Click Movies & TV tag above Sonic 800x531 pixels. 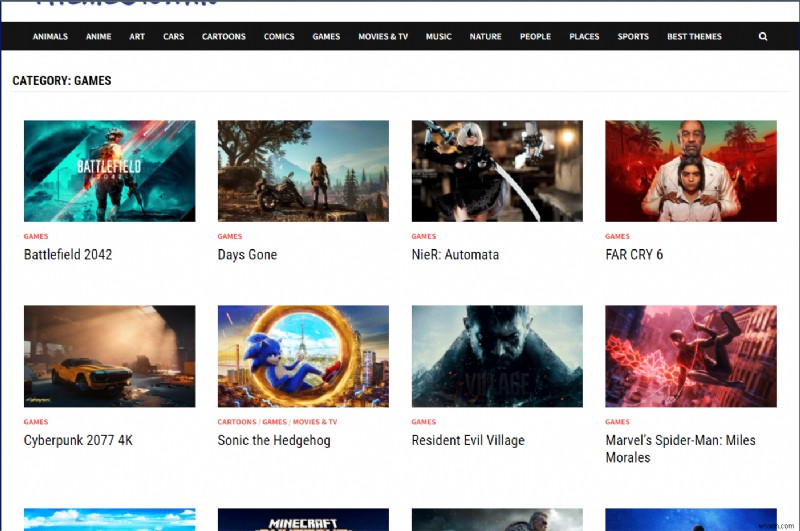[315, 422]
